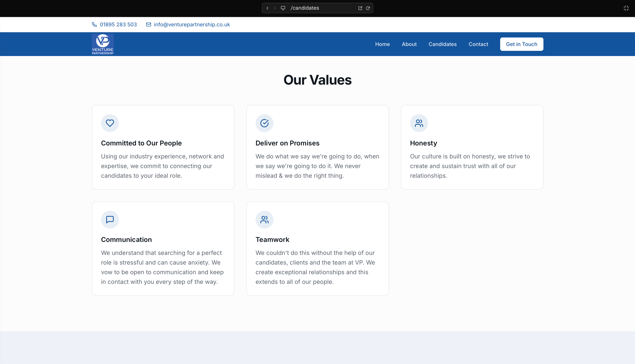
Task: Click the exit fullscreen icon at top right
Action: [626, 8]
